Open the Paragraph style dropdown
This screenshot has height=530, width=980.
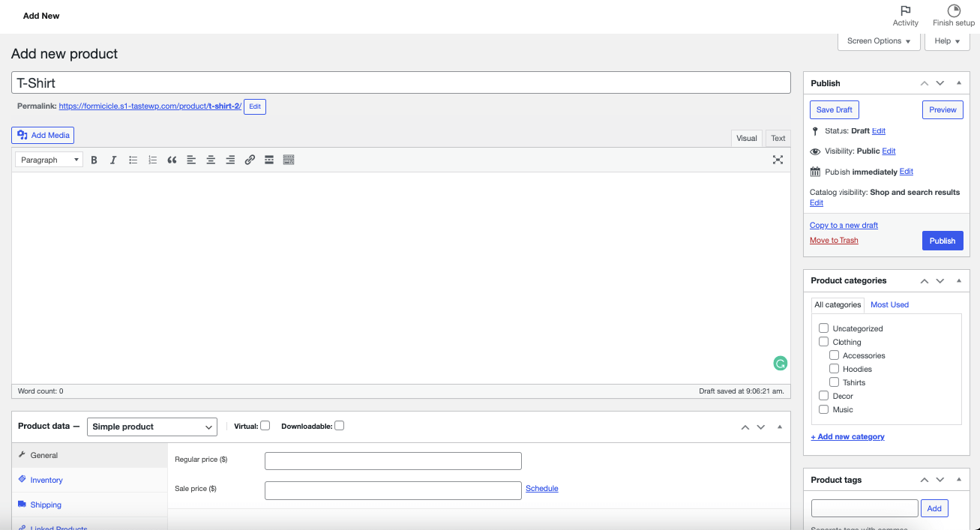tap(48, 160)
